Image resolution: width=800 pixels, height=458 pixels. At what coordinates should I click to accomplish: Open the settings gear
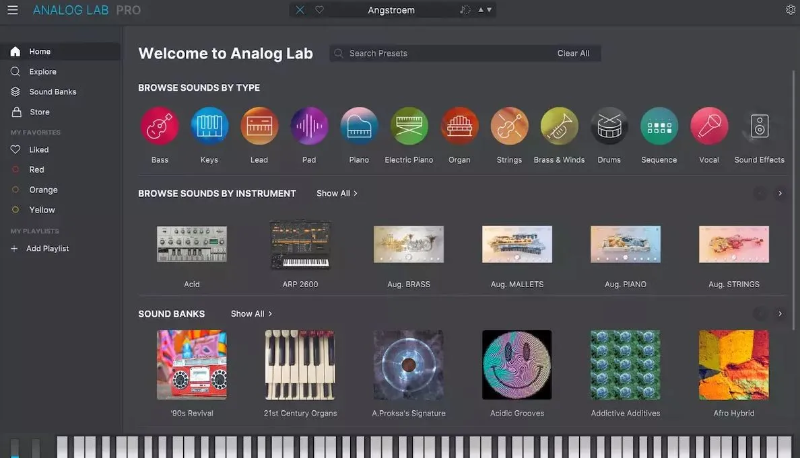click(x=790, y=10)
